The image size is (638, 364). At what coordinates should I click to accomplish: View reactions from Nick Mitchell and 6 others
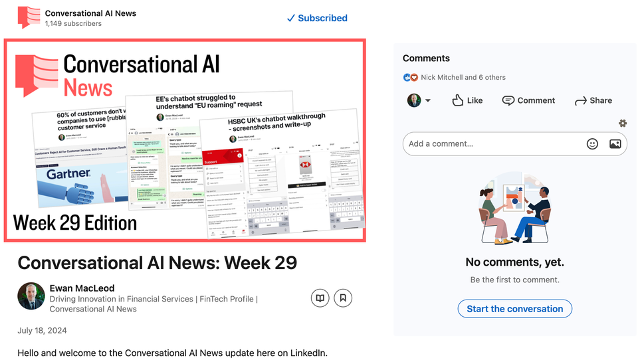tap(463, 77)
